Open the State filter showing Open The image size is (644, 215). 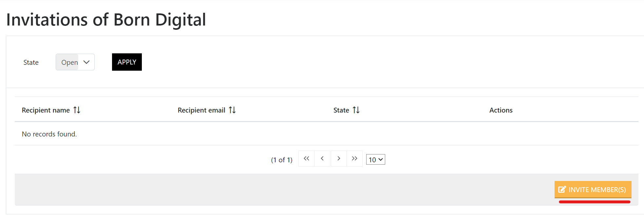click(75, 62)
